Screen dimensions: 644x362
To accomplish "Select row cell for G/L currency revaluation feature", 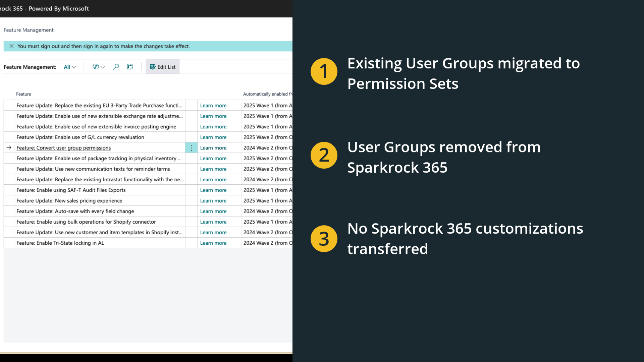I will point(80,137).
